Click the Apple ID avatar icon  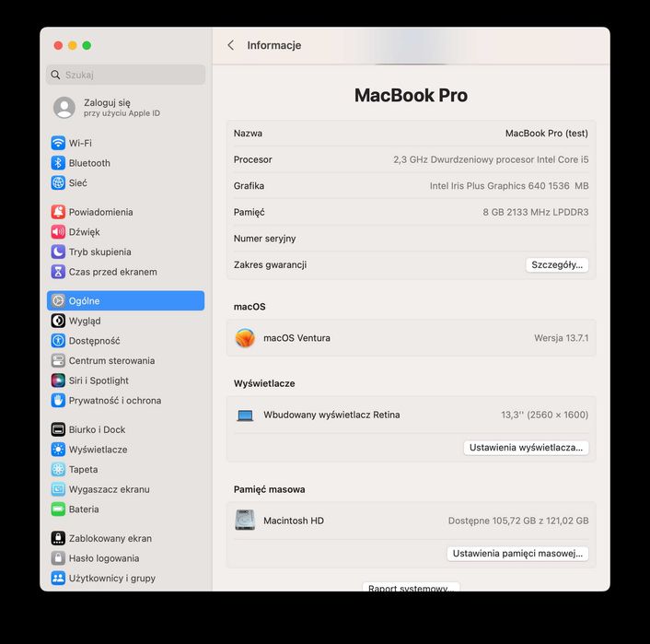pos(64,108)
